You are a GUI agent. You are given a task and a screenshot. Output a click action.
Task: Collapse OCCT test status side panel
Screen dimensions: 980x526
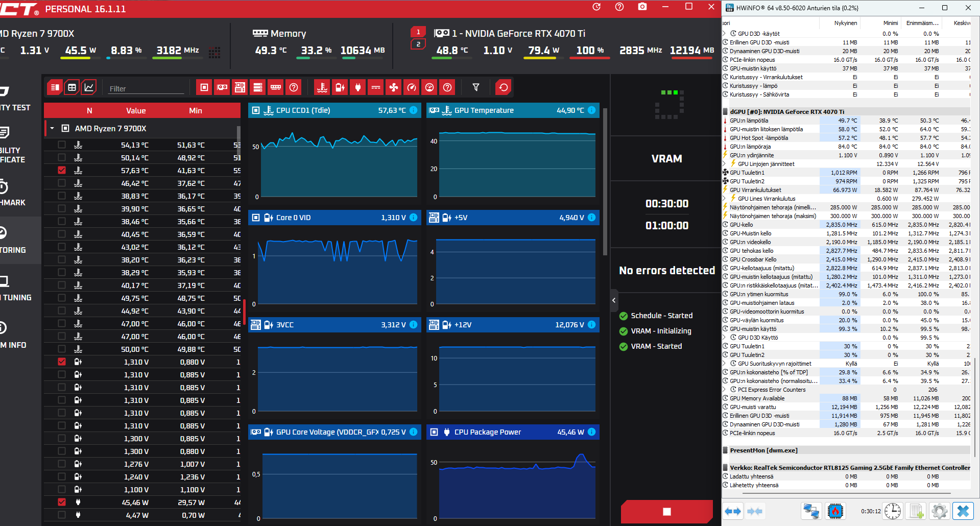point(614,300)
